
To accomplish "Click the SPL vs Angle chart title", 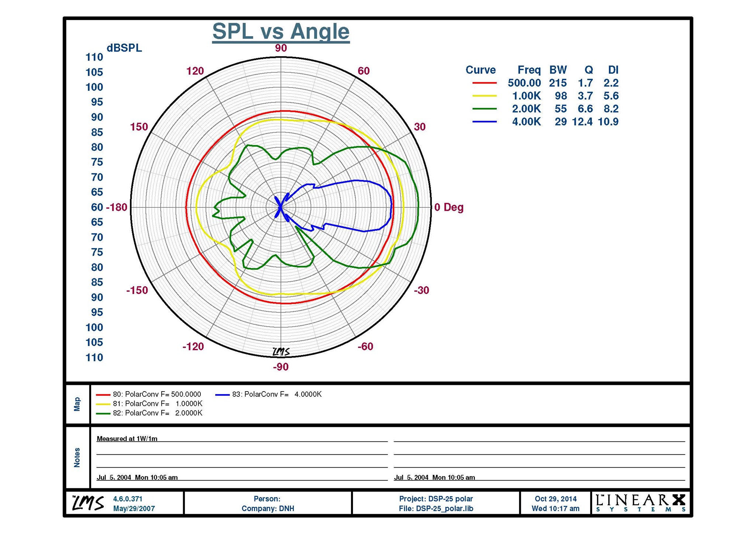I will click(x=281, y=32).
